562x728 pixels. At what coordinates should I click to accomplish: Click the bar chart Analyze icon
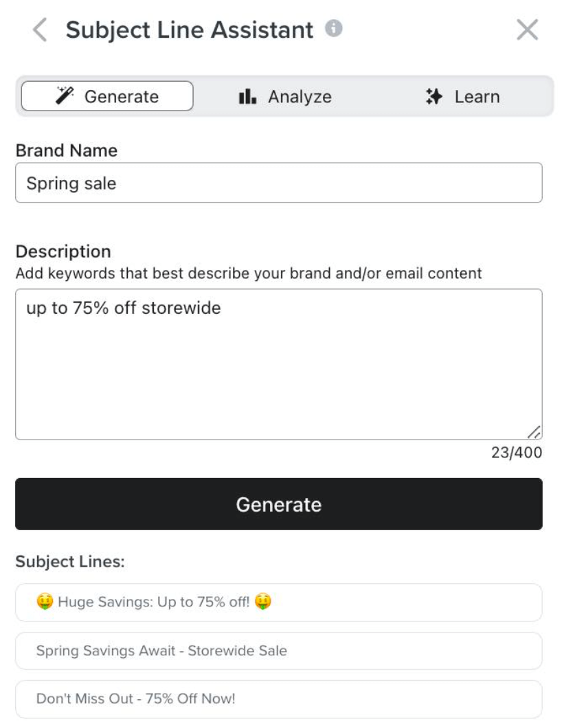(247, 97)
